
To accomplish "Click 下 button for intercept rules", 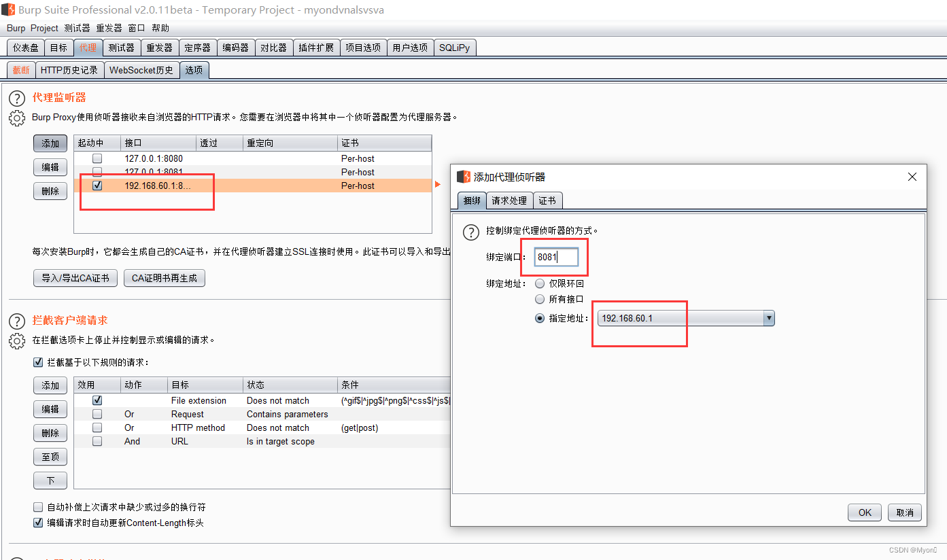I will pos(50,480).
